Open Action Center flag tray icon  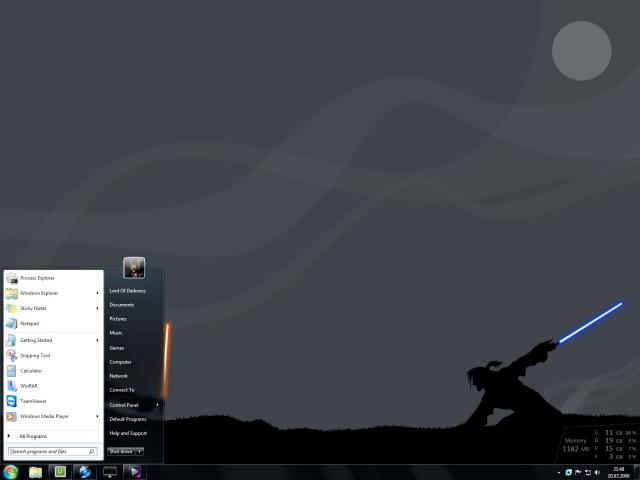pos(578,472)
